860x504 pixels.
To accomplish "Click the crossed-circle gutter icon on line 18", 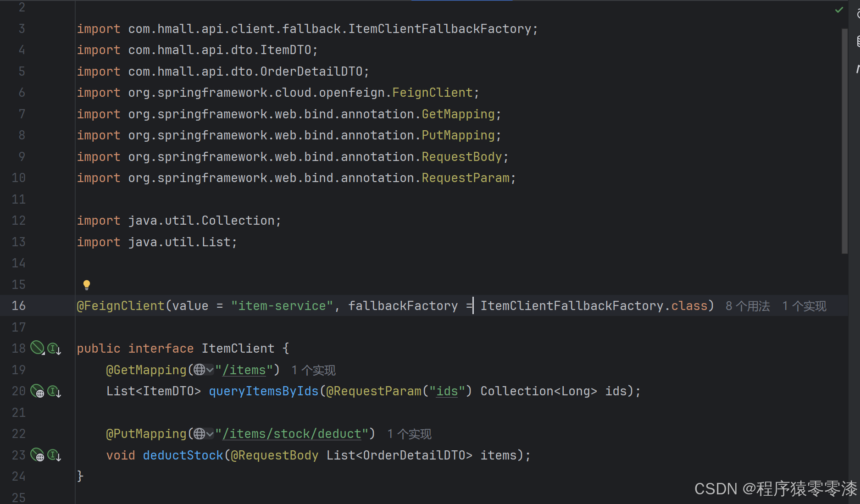I will [37, 348].
